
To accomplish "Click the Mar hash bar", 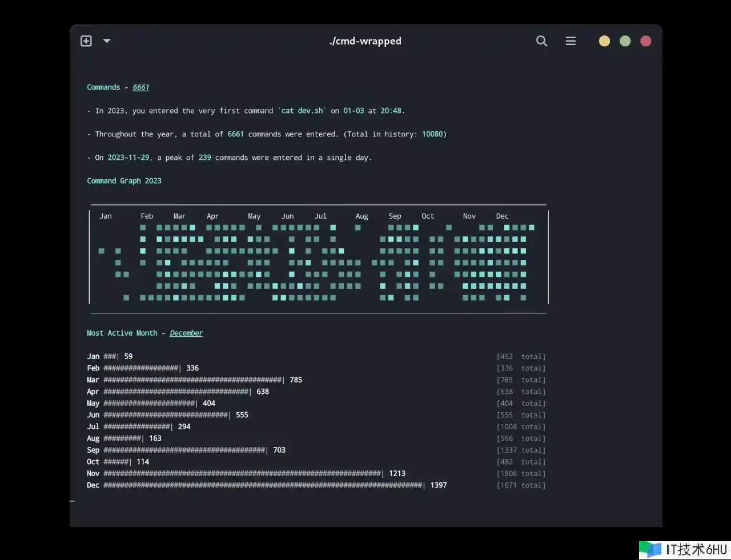I will pyautogui.click(x=193, y=380).
